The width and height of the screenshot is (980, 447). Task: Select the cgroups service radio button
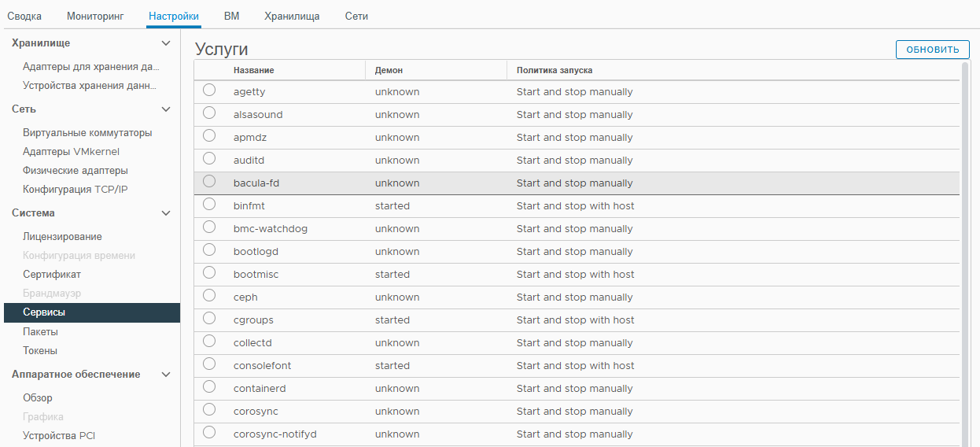click(209, 318)
